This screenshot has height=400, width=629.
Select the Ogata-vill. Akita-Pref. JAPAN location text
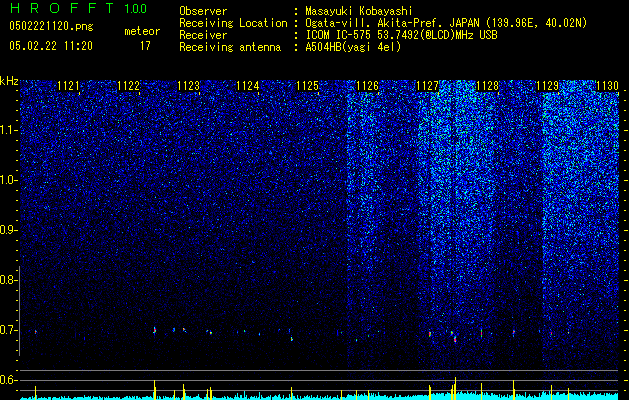(446, 23)
